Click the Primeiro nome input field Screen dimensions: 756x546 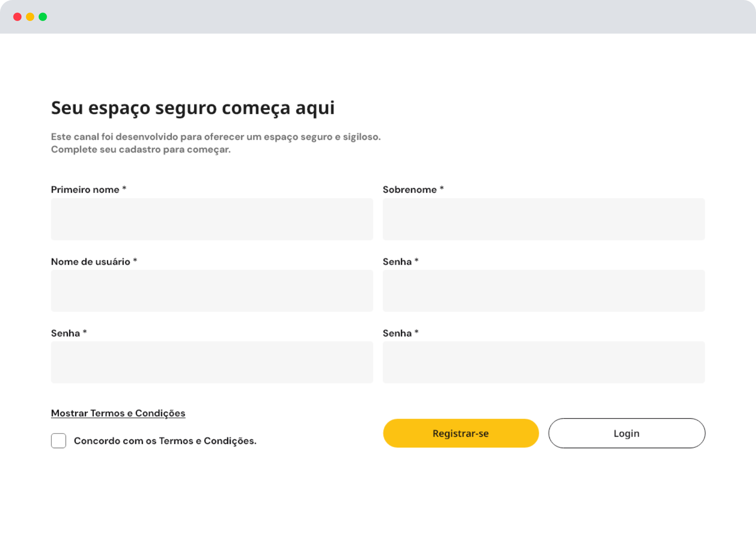[x=212, y=219]
